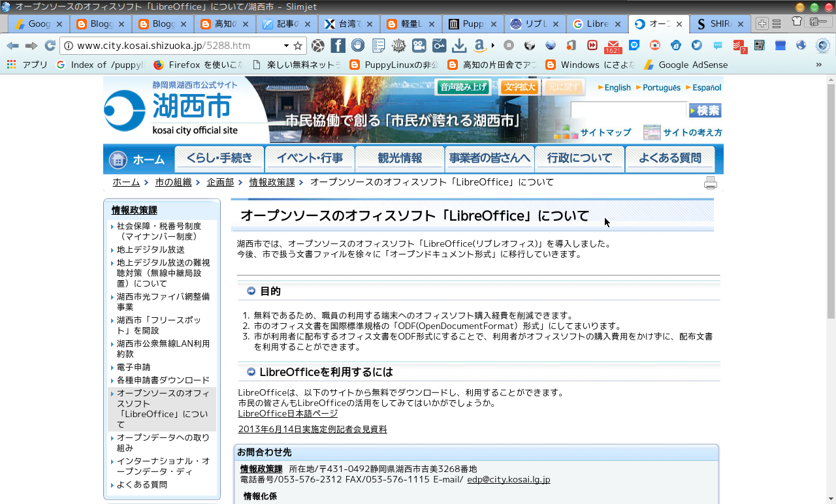Click the 検索 search button
The width and height of the screenshot is (836, 504).
(x=705, y=110)
